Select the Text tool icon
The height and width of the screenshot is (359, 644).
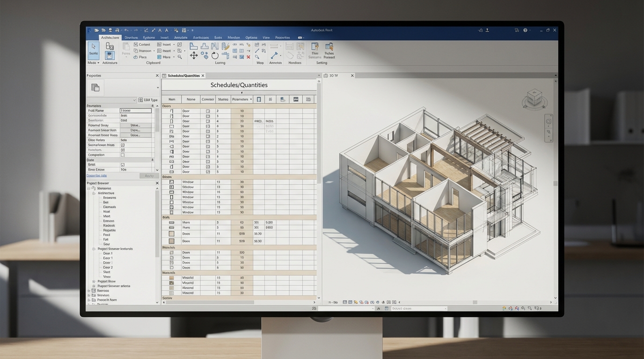[160, 31]
